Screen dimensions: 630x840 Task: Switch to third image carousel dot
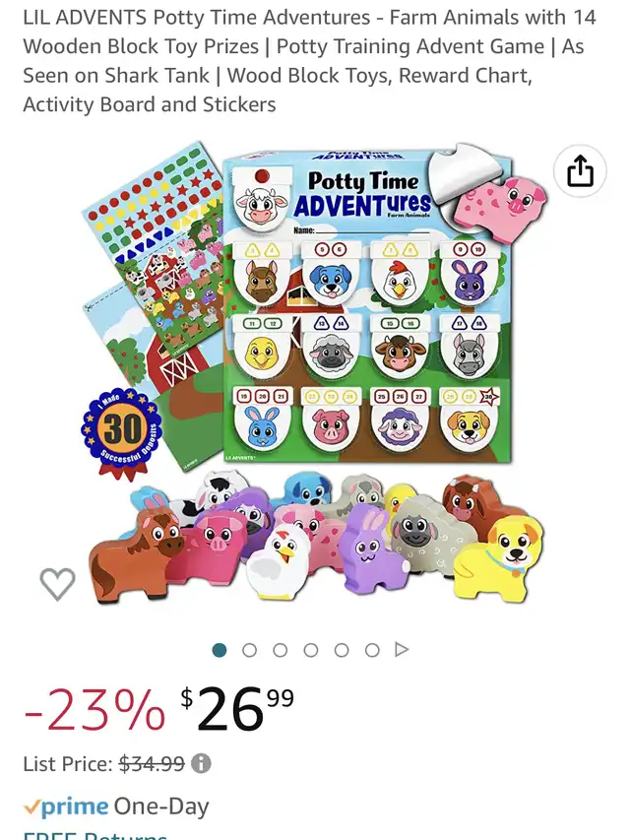tap(281, 650)
